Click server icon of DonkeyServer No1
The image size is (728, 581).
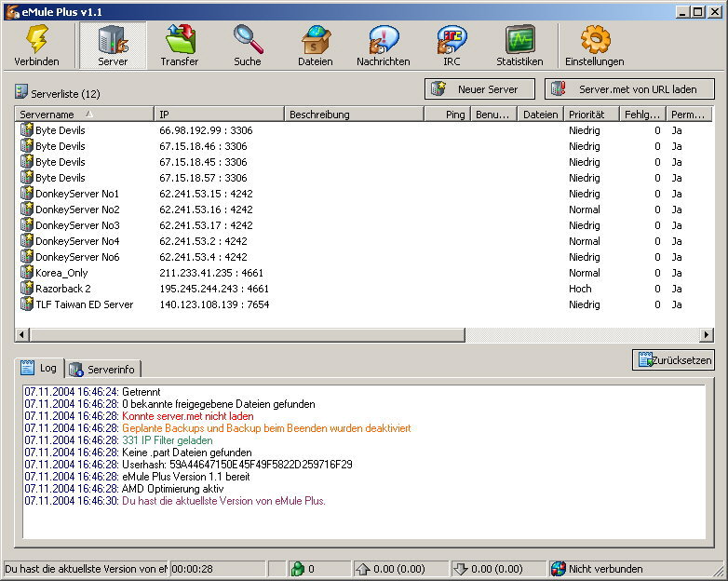tap(26, 193)
